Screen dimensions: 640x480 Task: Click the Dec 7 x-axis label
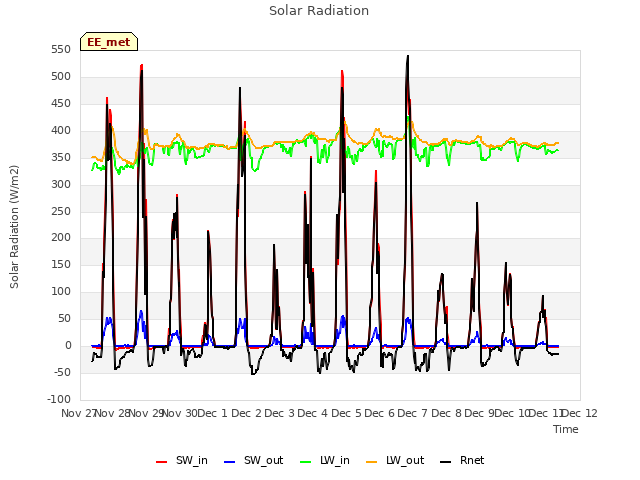[413, 413]
